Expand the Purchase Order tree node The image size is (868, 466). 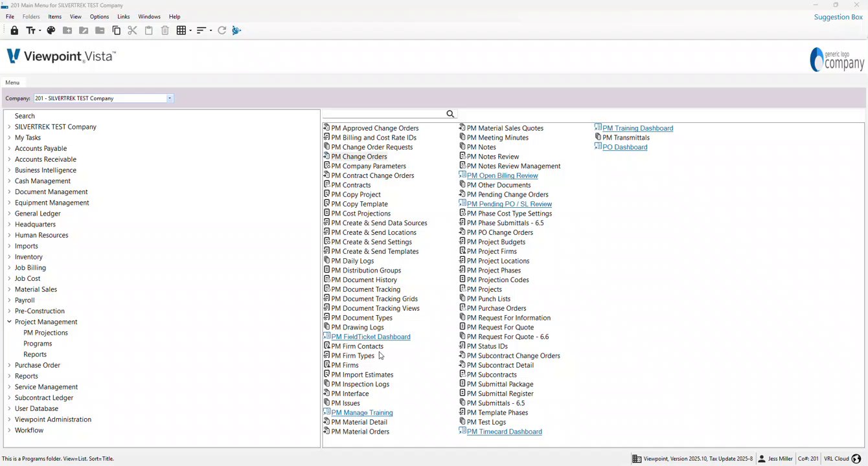pyautogui.click(x=9, y=365)
